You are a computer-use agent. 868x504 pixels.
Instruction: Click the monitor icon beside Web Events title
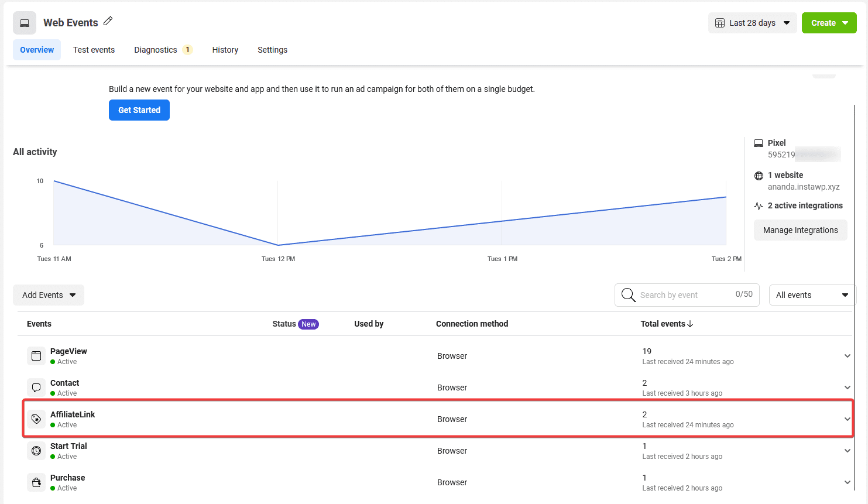(24, 22)
